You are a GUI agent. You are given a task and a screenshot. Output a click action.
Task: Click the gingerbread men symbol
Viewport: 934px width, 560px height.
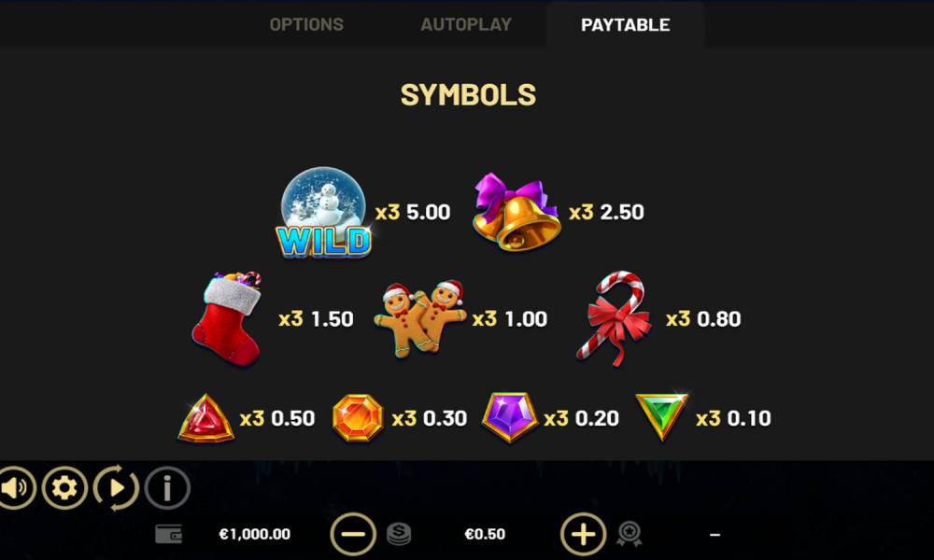[420, 318]
